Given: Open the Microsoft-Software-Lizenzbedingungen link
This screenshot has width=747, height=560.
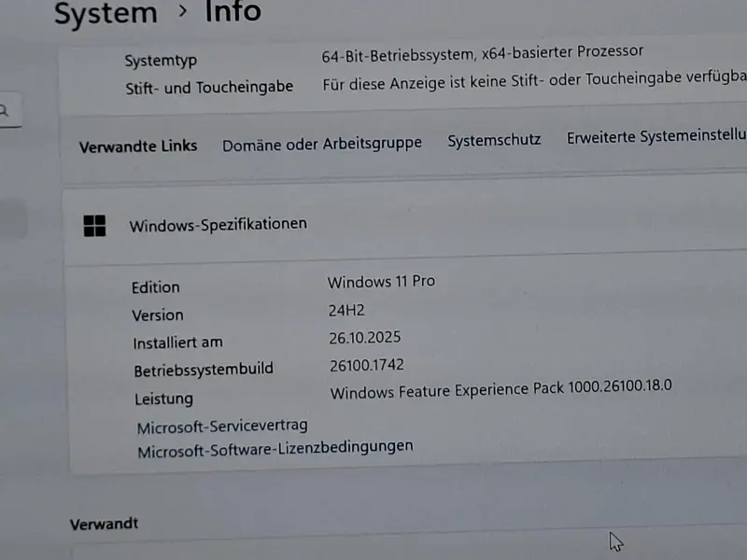Looking at the screenshot, I should tap(275, 449).
